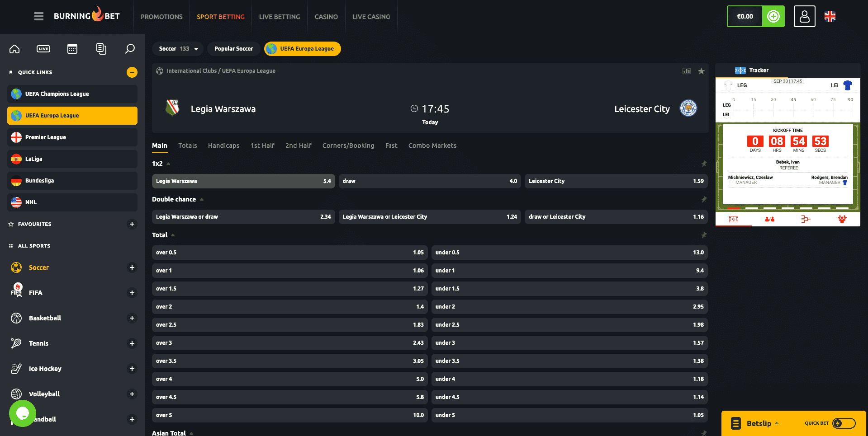Click the match statistics chart icon

687,71
